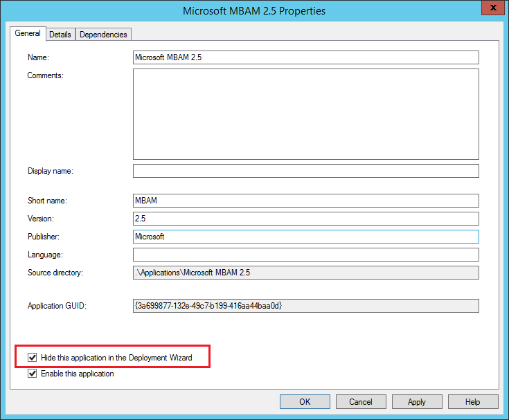Click the 'Language:' label
This screenshot has height=420, width=509.
point(46,255)
